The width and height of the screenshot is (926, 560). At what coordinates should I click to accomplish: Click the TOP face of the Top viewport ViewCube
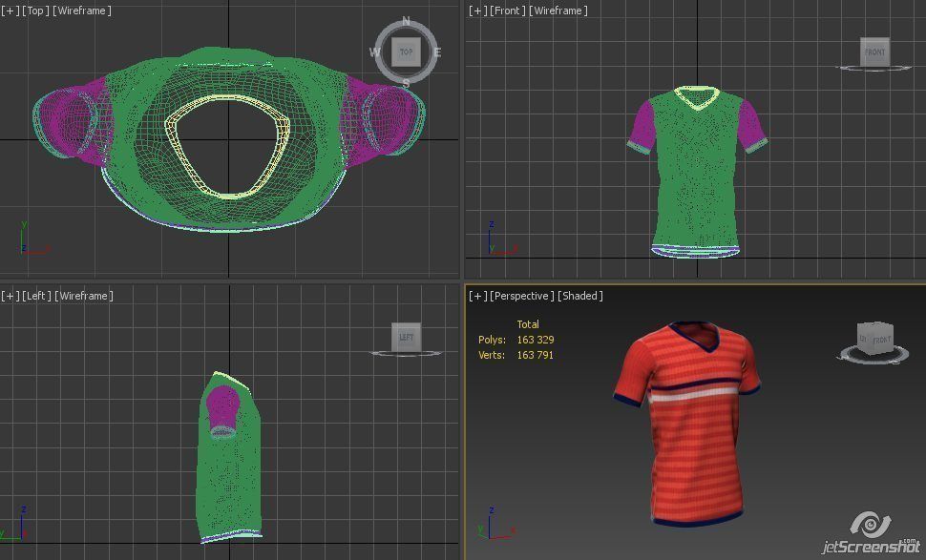coord(406,52)
